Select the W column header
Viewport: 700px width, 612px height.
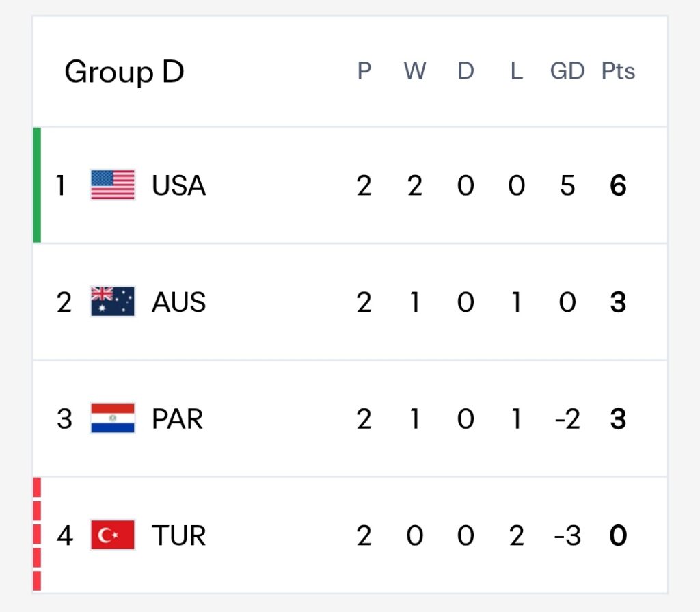pos(415,71)
